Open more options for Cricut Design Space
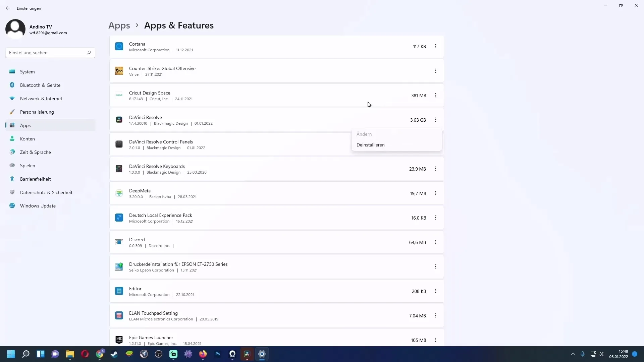This screenshot has width=644, height=362. click(x=435, y=96)
